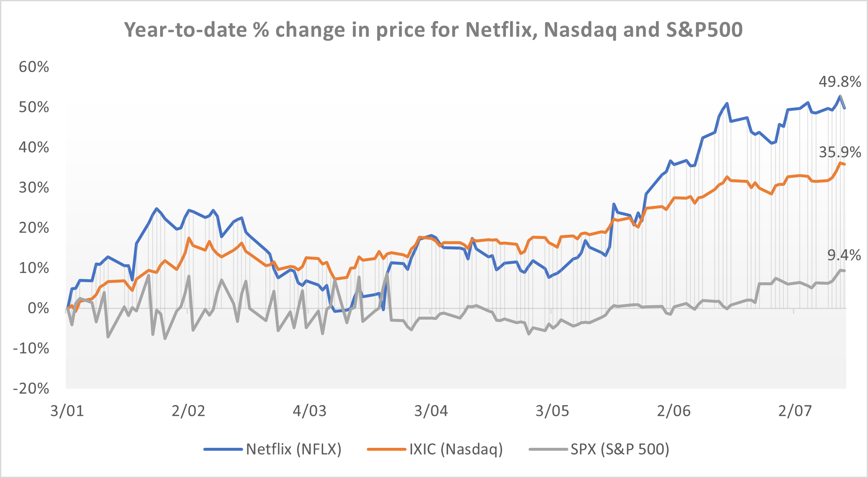Select the 2/07 x-axis date label
The image size is (868, 478).
[x=795, y=411]
